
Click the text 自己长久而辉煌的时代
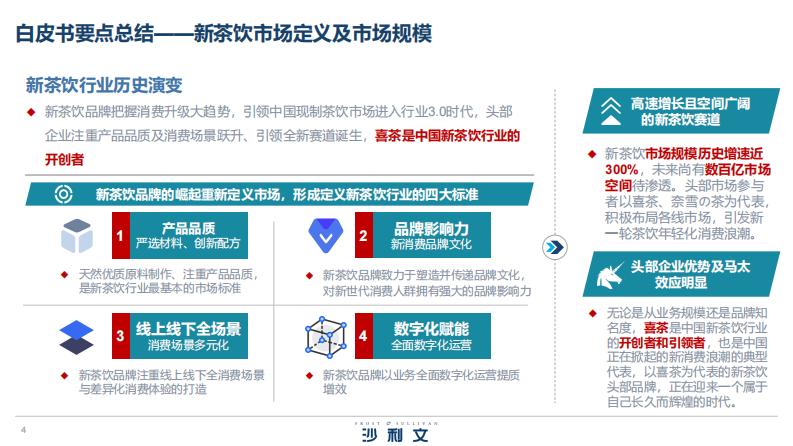click(x=672, y=403)
